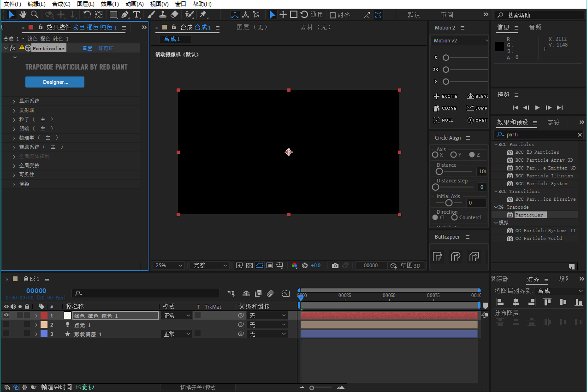Select the Roto Brush tool
The image size is (587, 392).
(x=189, y=15)
